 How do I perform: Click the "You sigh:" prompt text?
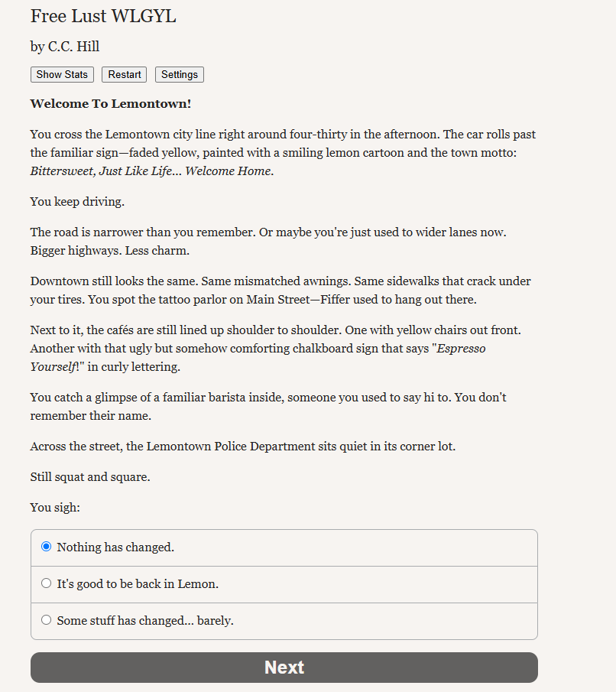(x=55, y=508)
